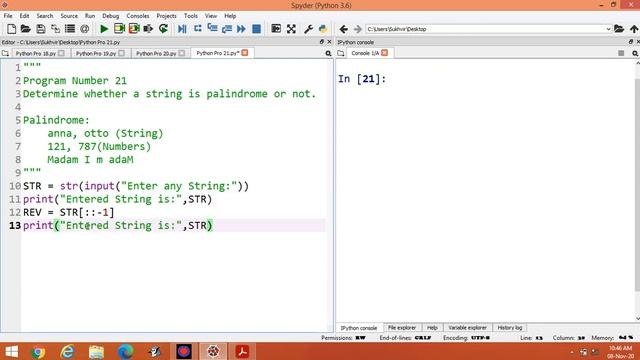Go back with left arrow

point(344,29)
